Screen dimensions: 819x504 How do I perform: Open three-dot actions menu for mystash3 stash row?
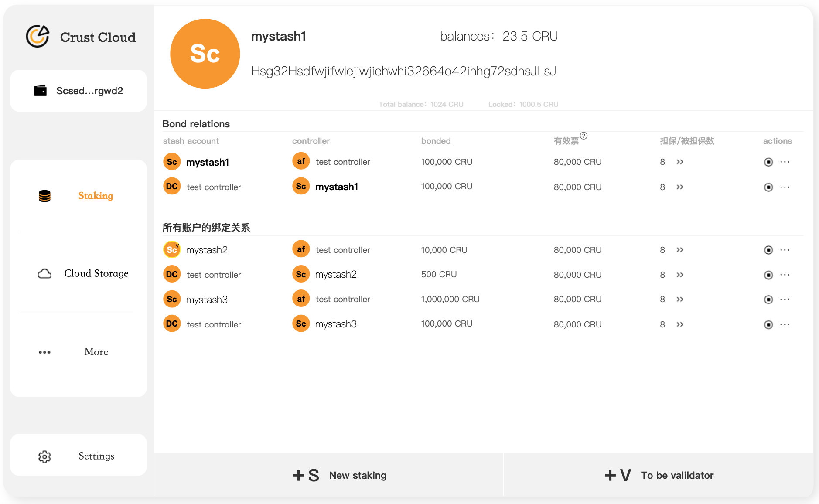(x=785, y=300)
